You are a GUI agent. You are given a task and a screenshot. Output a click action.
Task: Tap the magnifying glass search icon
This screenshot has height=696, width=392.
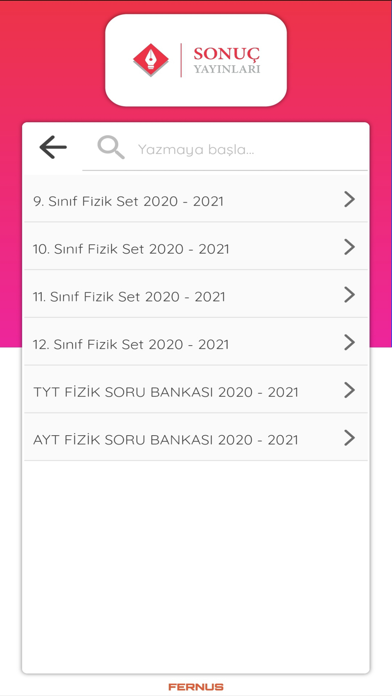pos(111,147)
